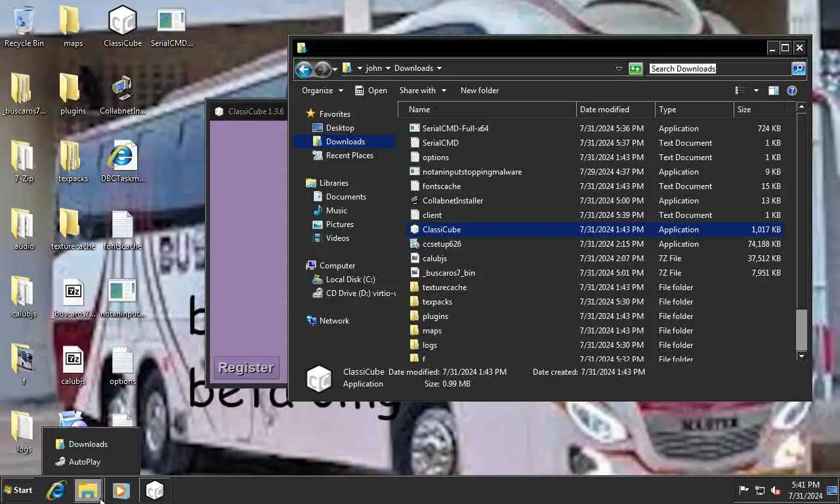Select the SerialCMD-Full-x64 file row

coord(594,129)
